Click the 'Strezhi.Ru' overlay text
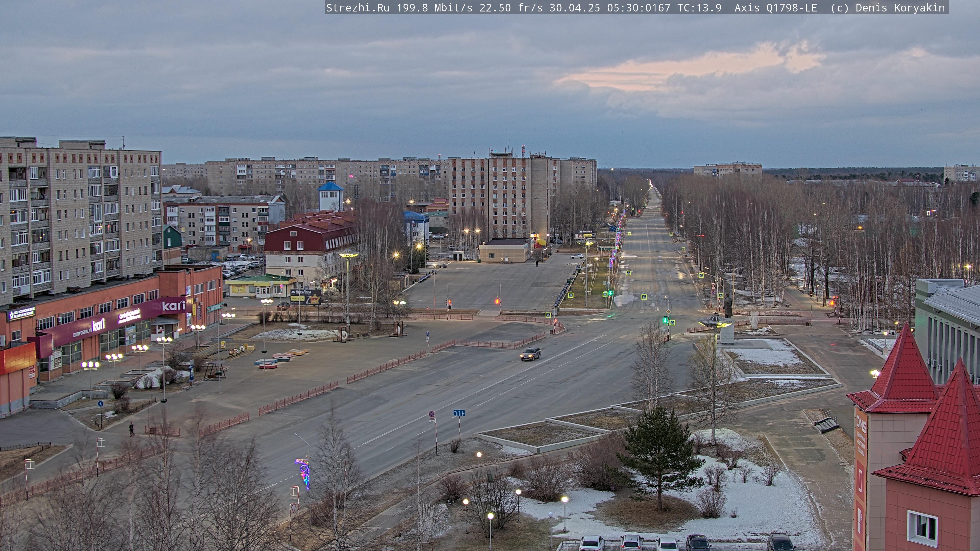Viewport: 980px width, 551px height. point(358,8)
